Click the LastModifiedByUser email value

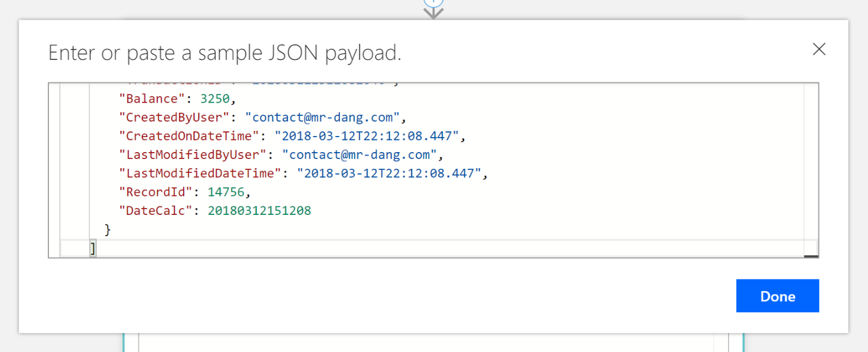point(359,155)
